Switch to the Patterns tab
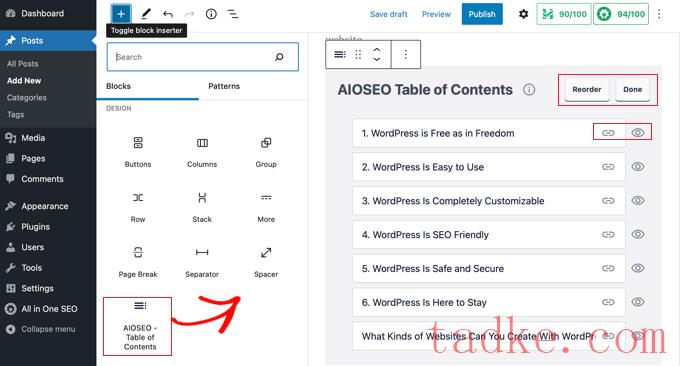The image size is (680, 366). point(224,86)
